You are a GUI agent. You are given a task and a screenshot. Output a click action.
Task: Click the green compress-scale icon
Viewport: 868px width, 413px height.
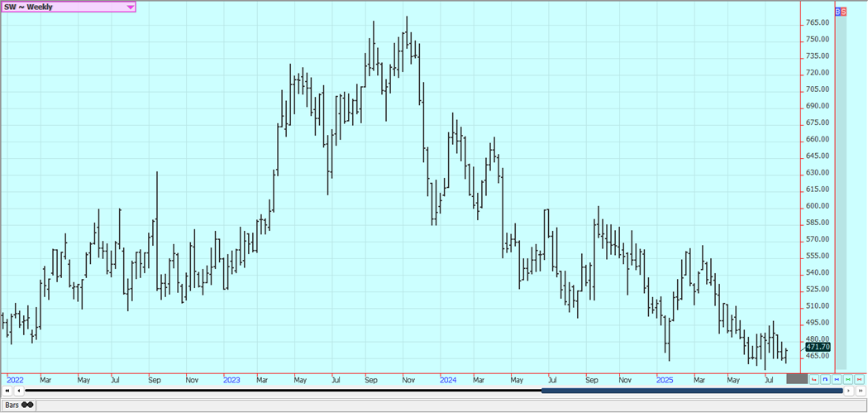click(848, 379)
